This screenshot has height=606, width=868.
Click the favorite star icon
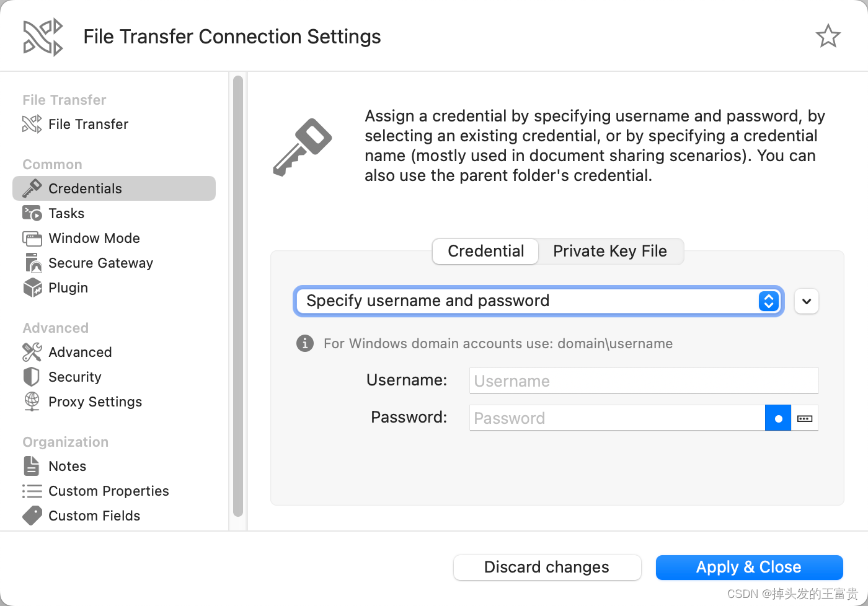coord(828,36)
